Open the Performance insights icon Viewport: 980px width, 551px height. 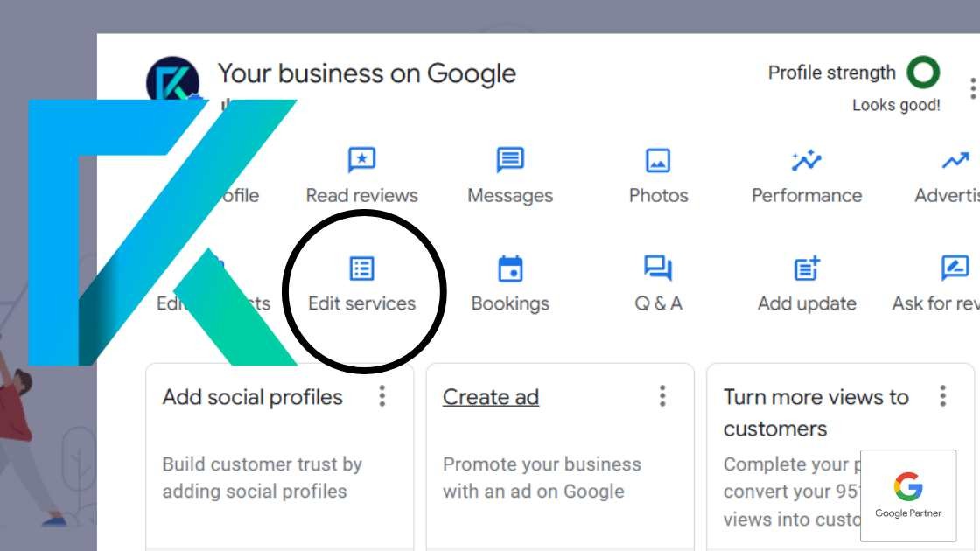(806, 160)
